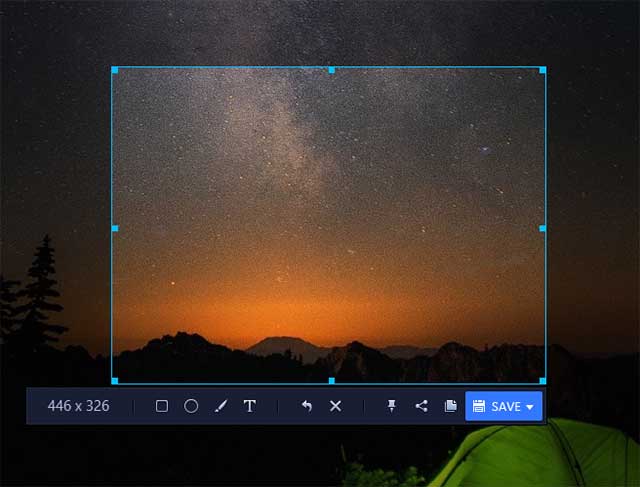Grab the left-middle selection handle
Image resolution: width=640 pixels, height=487 pixels.
pyautogui.click(x=115, y=228)
